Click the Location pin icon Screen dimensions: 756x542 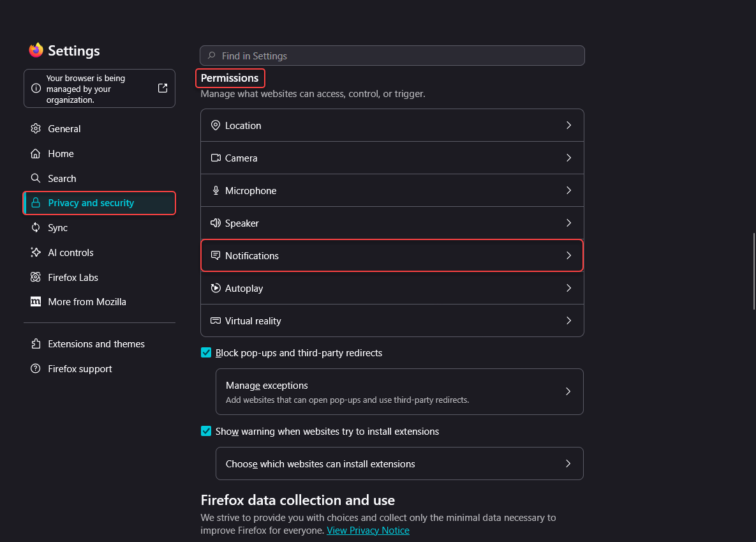[x=216, y=126]
